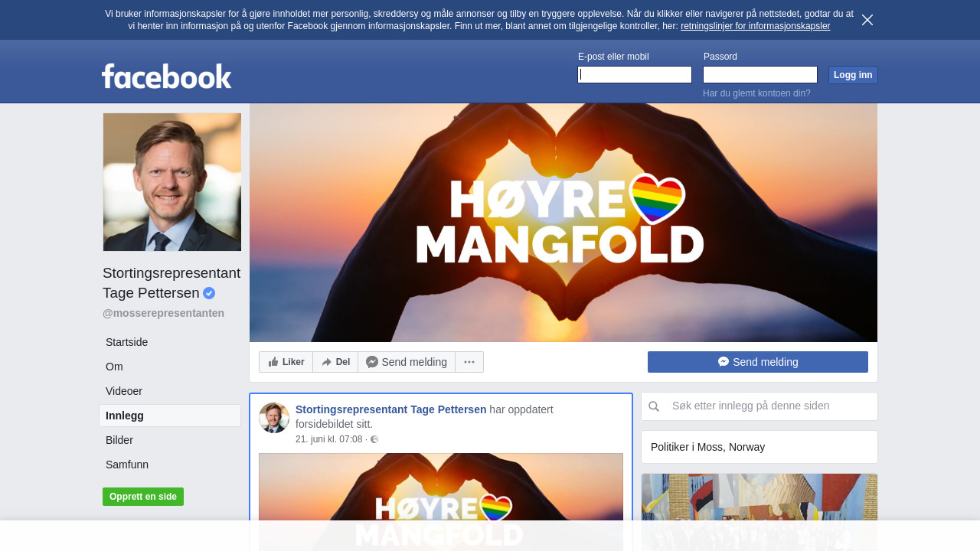Click the thumbs-up Liker button
The height and width of the screenshot is (551, 980).
(286, 362)
